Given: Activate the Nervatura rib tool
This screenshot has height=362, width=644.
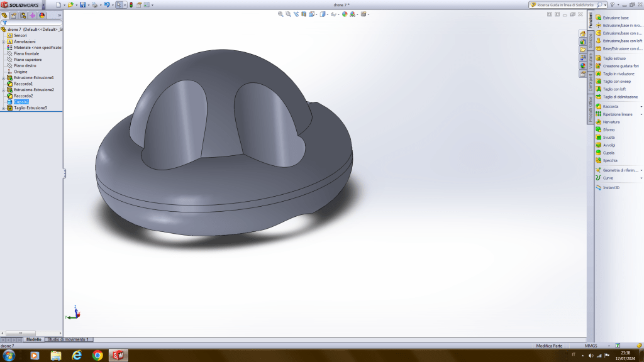Looking at the screenshot, I should coord(611,122).
